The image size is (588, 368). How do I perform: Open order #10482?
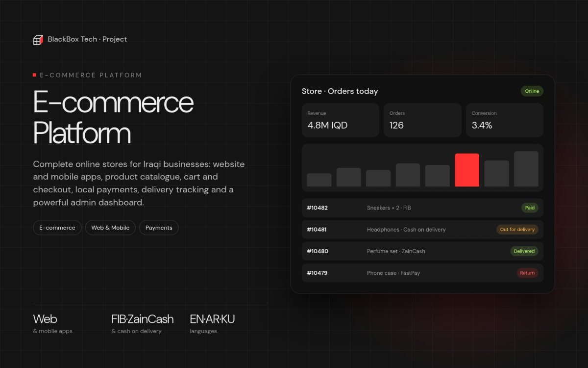[422, 208]
